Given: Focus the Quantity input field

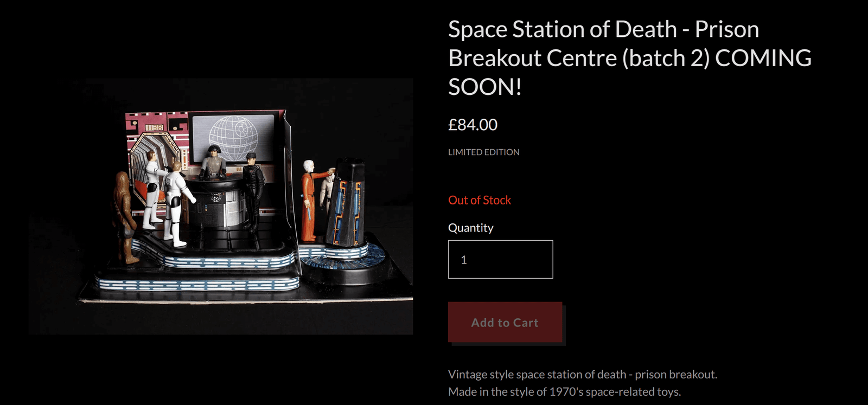Looking at the screenshot, I should [500, 259].
